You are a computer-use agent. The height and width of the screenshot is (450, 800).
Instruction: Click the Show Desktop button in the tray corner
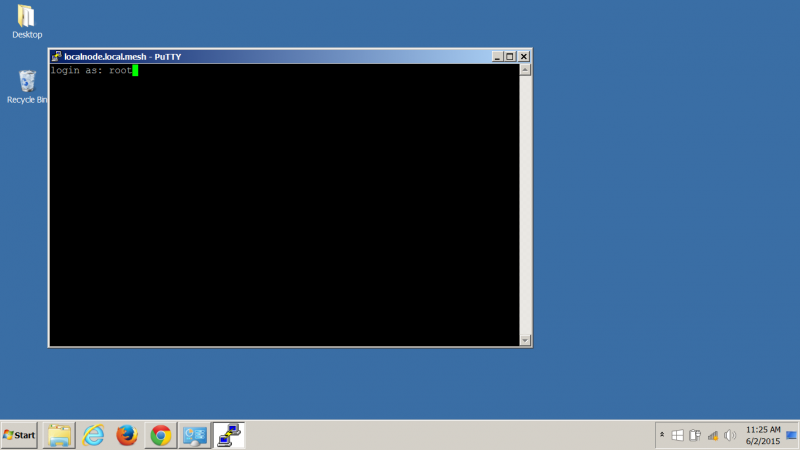click(x=792, y=435)
